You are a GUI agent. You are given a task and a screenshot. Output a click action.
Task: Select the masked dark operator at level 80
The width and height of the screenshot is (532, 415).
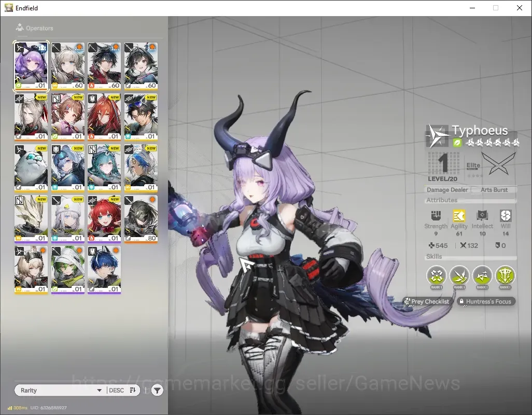pos(141,219)
